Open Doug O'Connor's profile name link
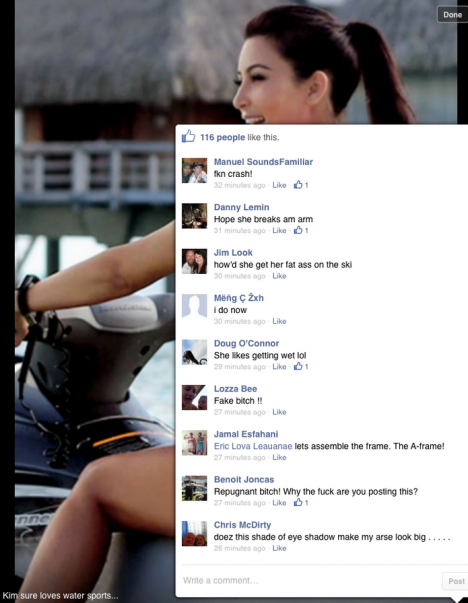The width and height of the screenshot is (468, 603). pyautogui.click(x=246, y=343)
